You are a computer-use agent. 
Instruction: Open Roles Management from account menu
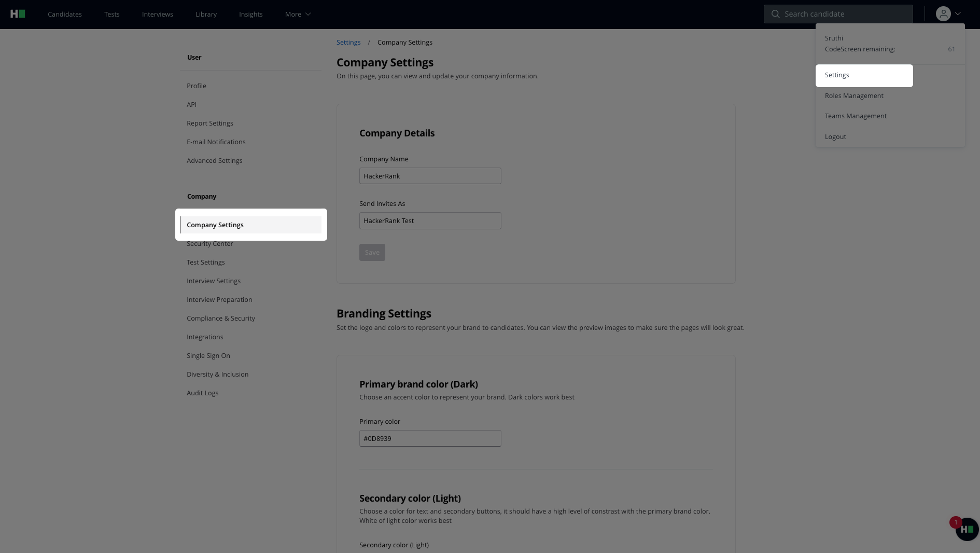click(854, 96)
